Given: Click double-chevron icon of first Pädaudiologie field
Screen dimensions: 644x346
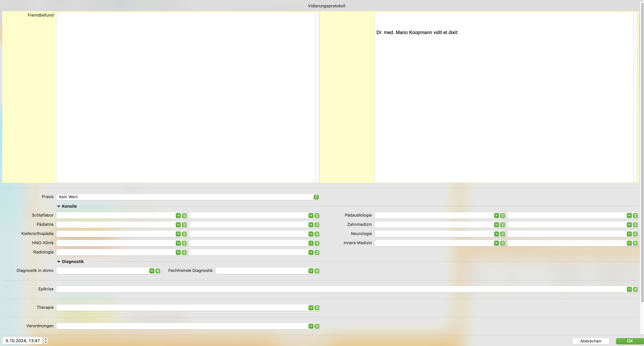Looking at the screenshot, I should 502,215.
